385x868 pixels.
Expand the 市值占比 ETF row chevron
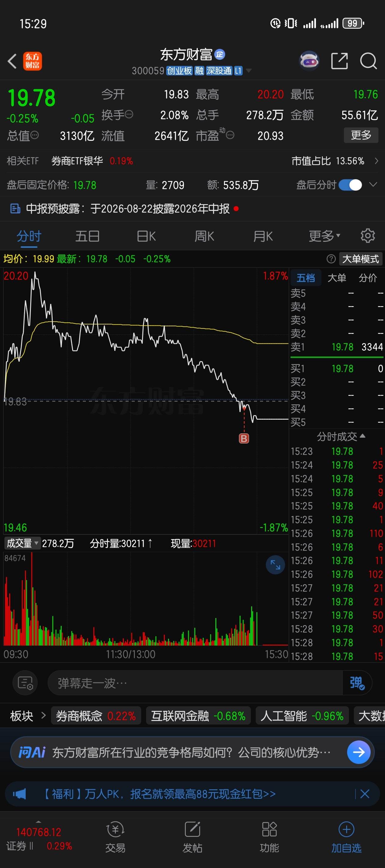376,161
